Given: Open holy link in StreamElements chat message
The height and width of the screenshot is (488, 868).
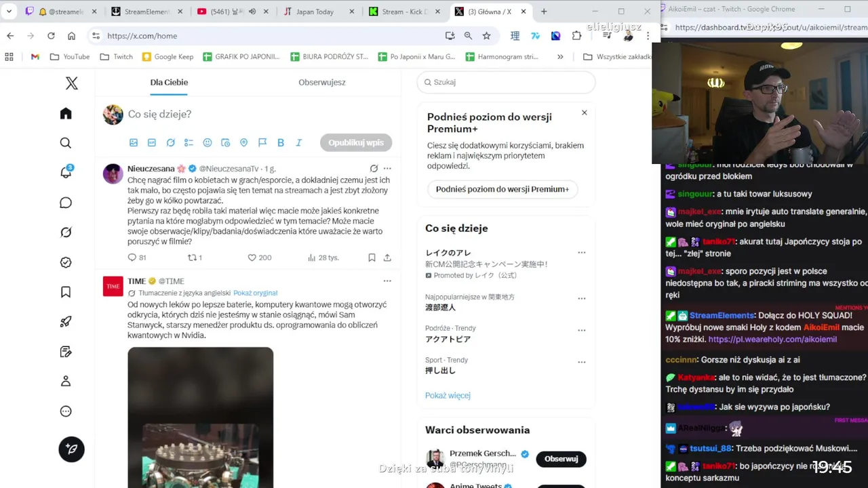Looking at the screenshot, I should [772, 340].
